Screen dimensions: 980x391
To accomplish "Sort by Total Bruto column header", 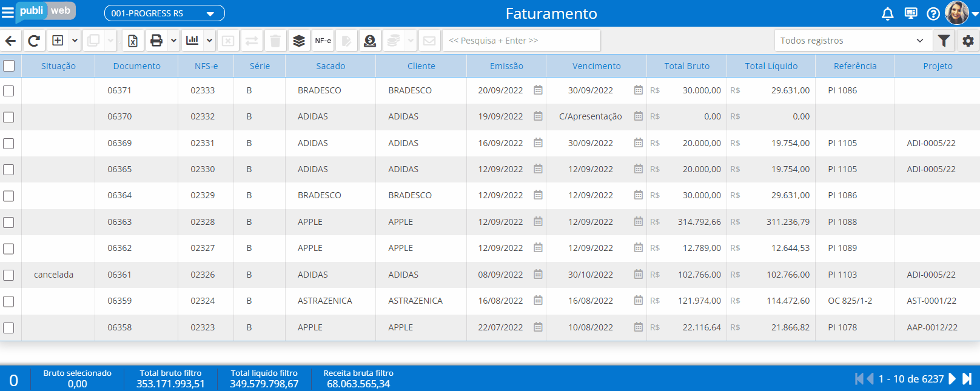I will point(686,66).
